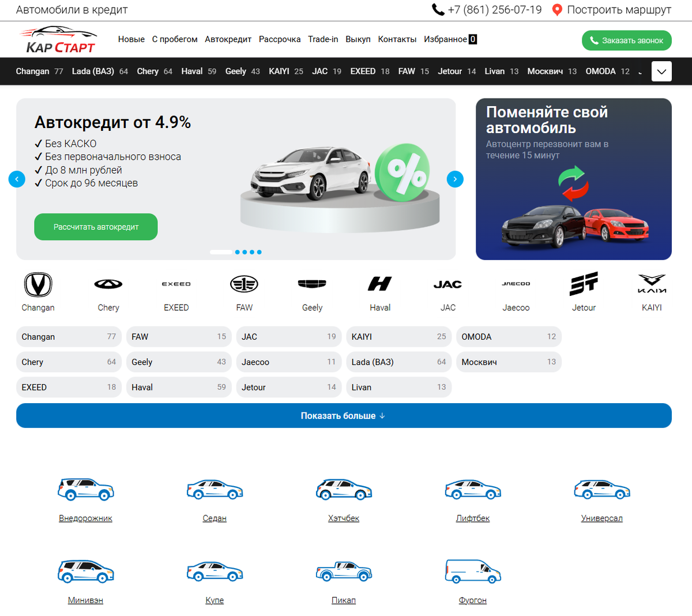The width and height of the screenshot is (692, 616).
Task: Open the Trade-in menu item
Action: tap(323, 39)
